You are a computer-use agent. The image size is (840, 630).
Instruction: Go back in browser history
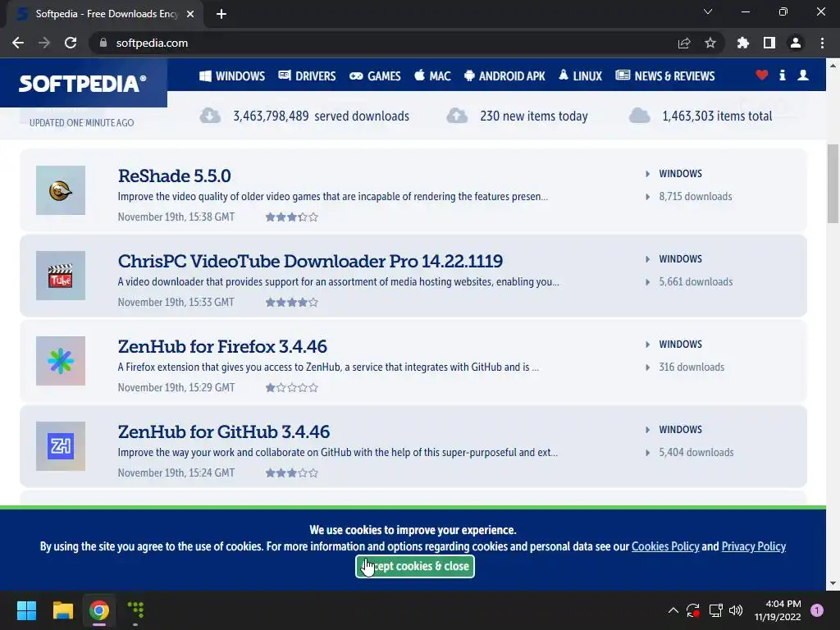18,43
